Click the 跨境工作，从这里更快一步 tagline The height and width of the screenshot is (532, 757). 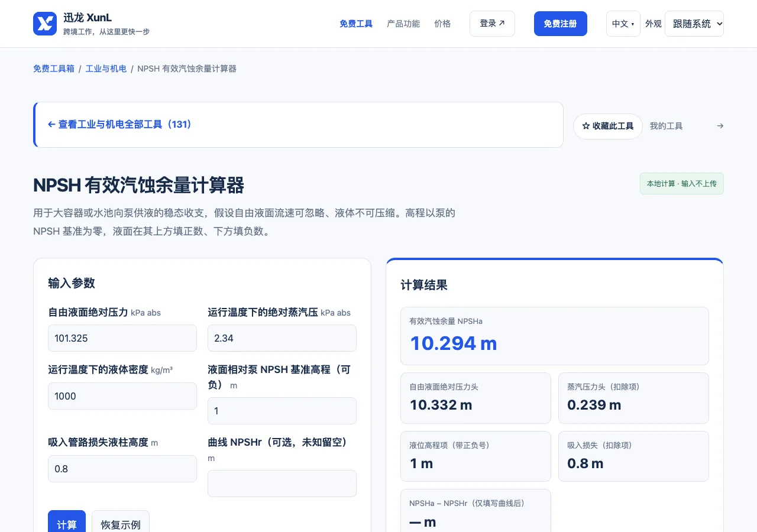[106, 31]
